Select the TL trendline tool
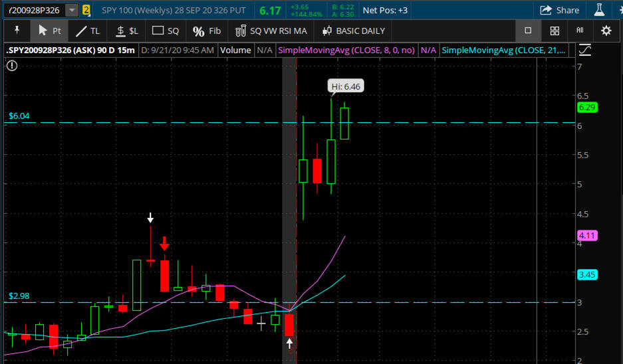 (x=88, y=31)
